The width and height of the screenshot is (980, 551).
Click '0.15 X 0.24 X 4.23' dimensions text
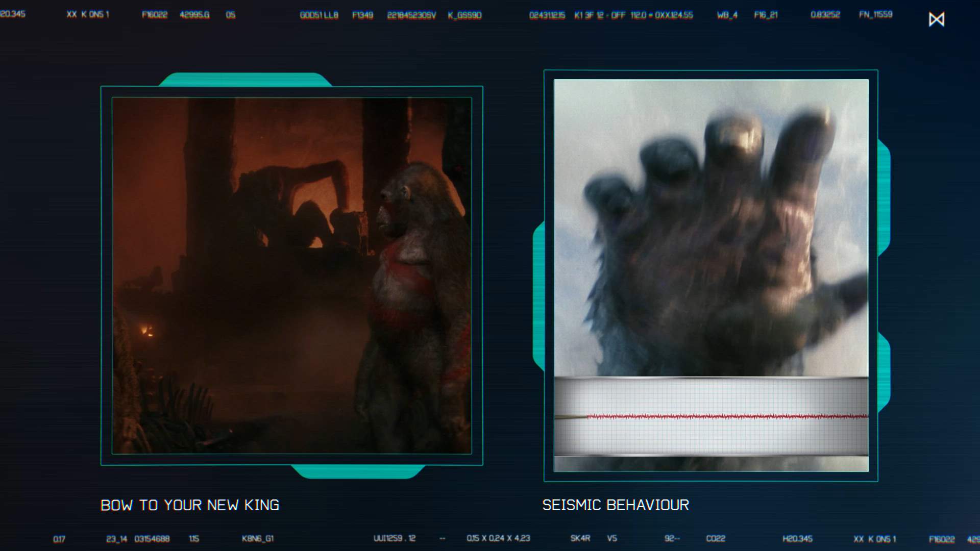[x=498, y=538]
